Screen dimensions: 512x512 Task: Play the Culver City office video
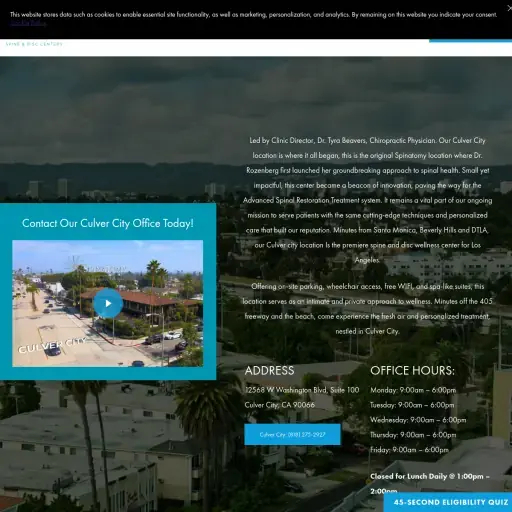click(108, 303)
